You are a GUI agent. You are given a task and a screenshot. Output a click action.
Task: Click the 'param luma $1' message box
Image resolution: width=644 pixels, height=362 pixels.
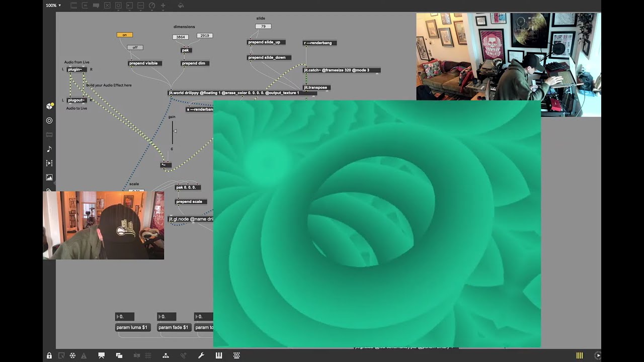tap(133, 327)
